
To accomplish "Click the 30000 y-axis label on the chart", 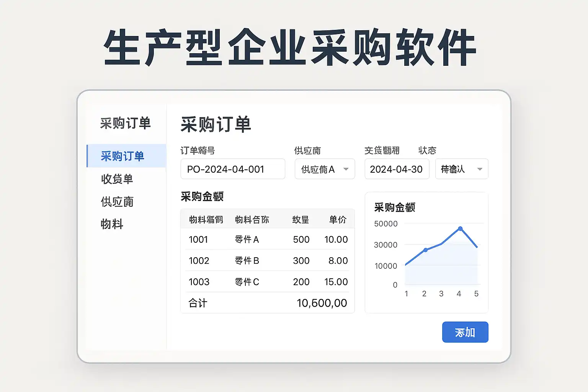I will click(x=386, y=245).
